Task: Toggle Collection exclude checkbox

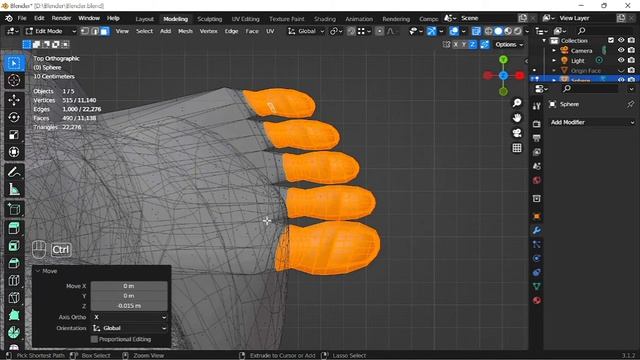Action: coord(611,40)
